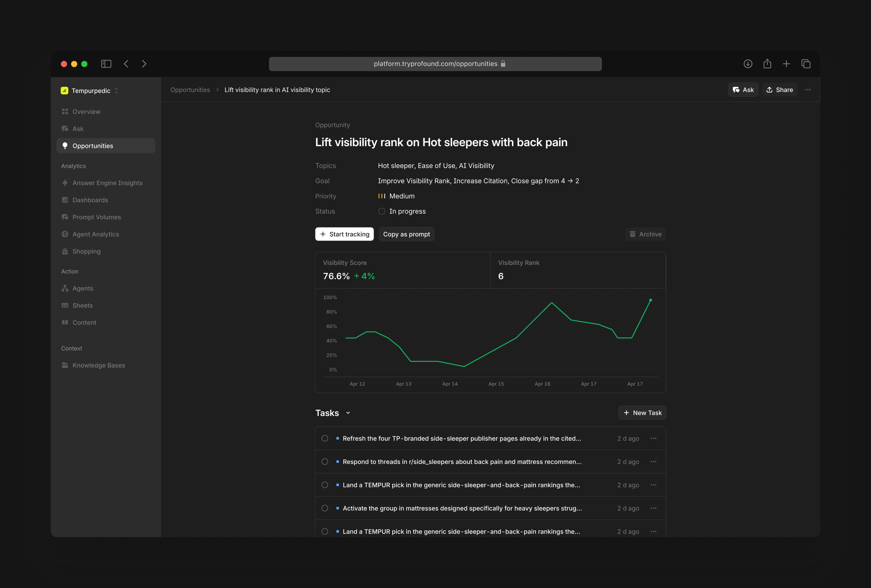This screenshot has width=871, height=588.
Task: Open the Sheets section
Action: point(106,305)
